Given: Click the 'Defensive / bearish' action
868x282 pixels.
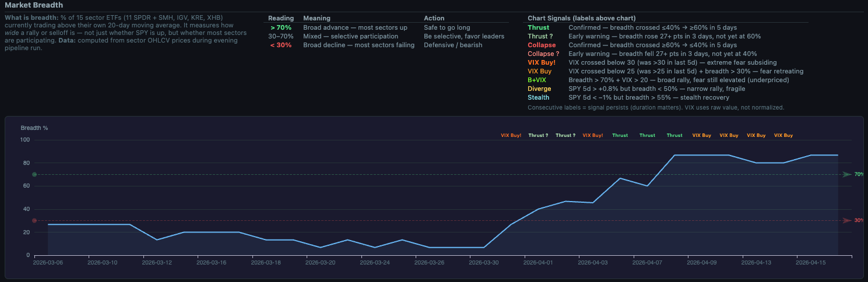Looking at the screenshot, I should click(x=453, y=45).
